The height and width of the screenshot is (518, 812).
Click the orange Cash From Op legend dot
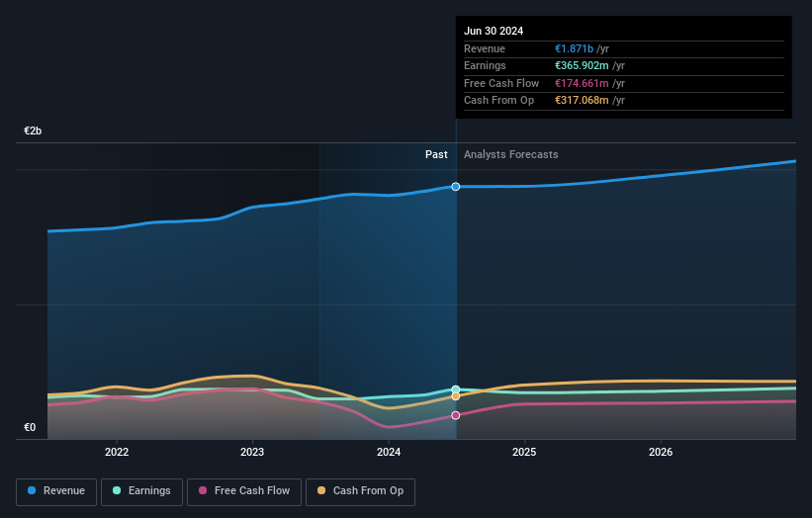pyautogui.click(x=321, y=490)
